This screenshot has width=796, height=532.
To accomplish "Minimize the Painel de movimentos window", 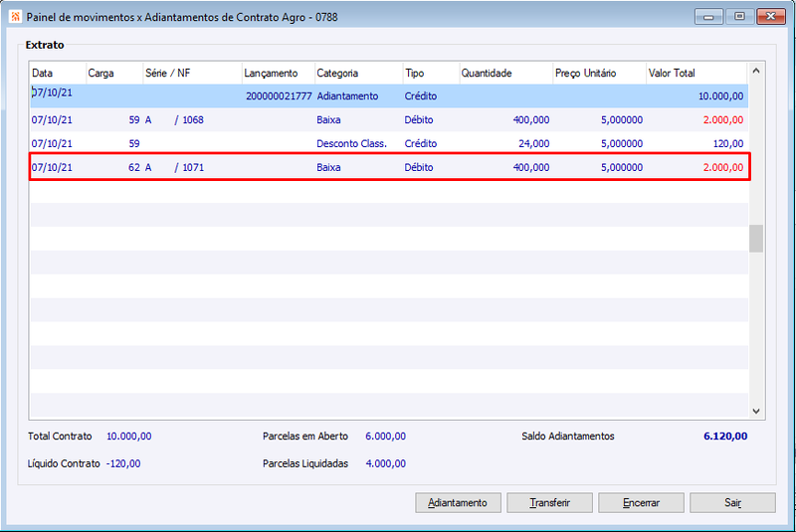I will click(x=708, y=17).
